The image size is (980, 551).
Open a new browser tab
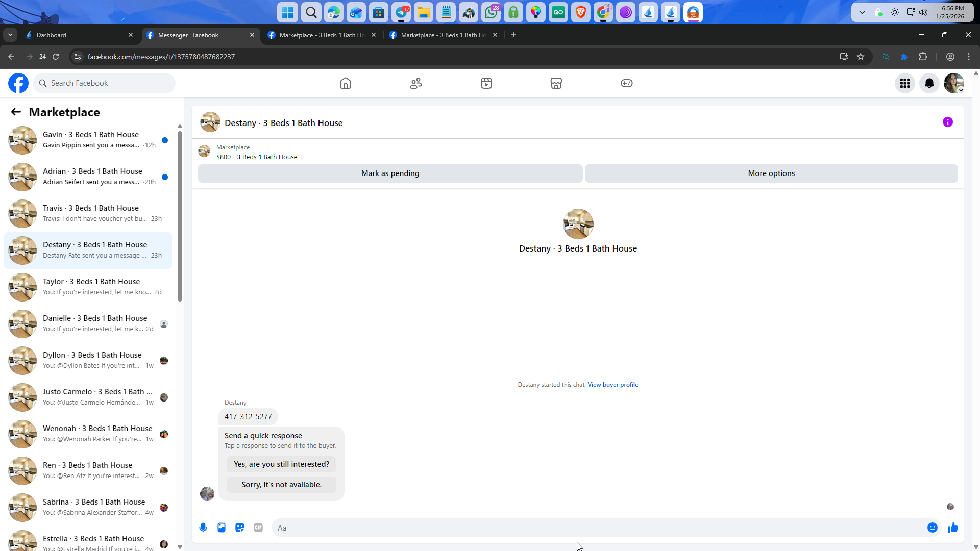(x=513, y=35)
